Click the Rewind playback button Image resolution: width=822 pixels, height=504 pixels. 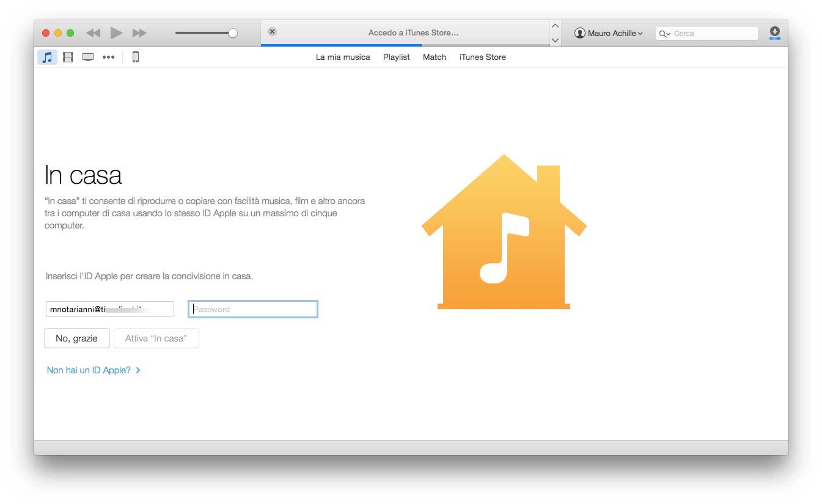93,33
